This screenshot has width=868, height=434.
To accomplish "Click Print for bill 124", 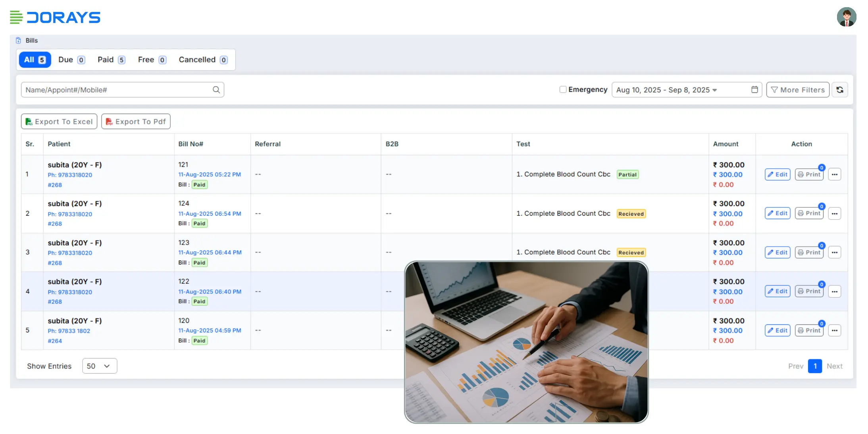I will [x=809, y=214].
